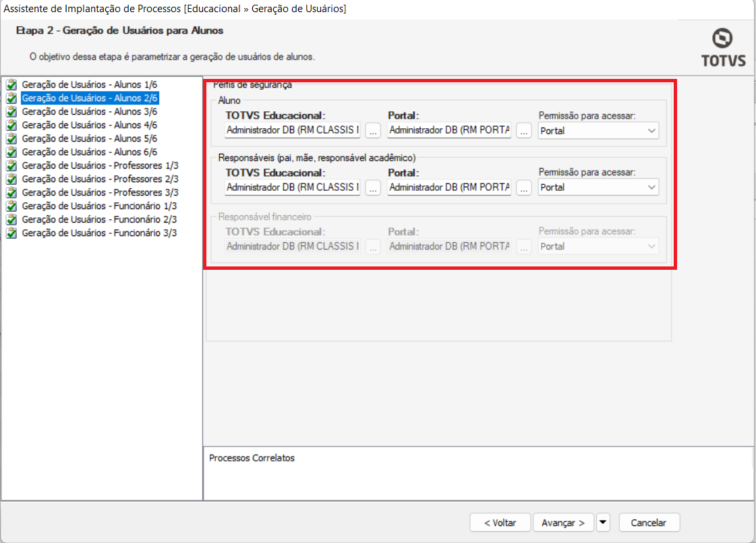Click Aluno Portal profile field

pyautogui.click(x=449, y=130)
